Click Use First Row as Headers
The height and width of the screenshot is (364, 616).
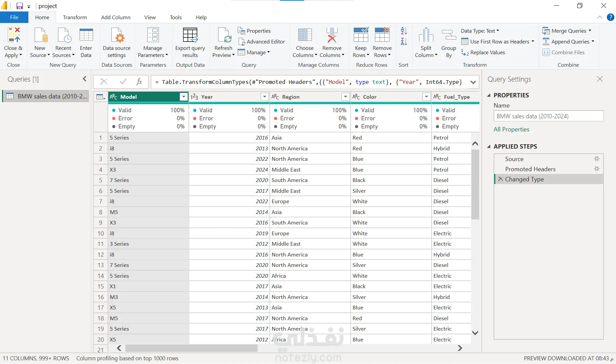click(x=497, y=41)
